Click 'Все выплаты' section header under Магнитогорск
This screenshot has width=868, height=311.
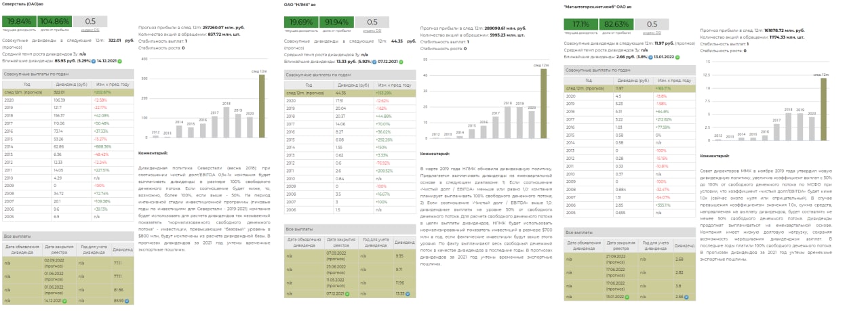[629, 232]
